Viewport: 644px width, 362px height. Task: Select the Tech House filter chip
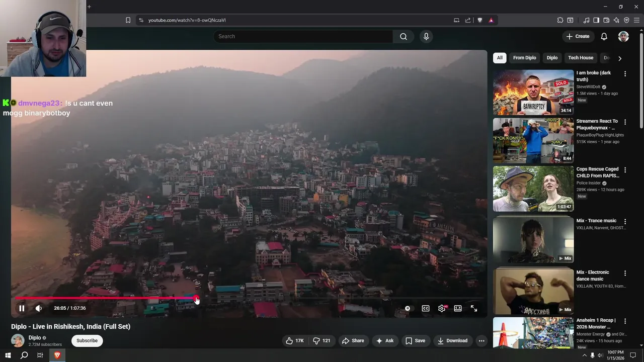coord(581,58)
